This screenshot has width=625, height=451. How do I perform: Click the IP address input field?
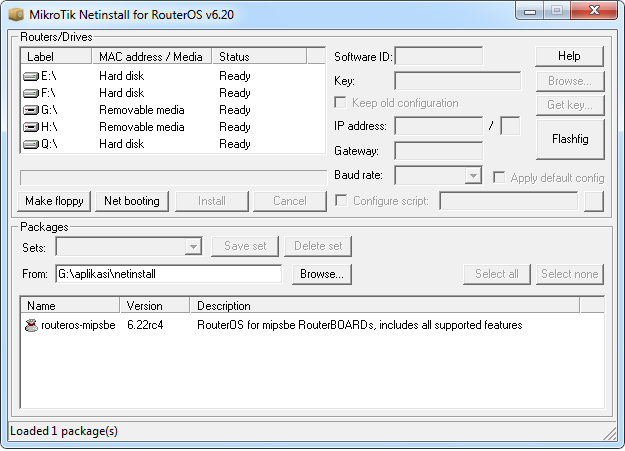(x=438, y=126)
